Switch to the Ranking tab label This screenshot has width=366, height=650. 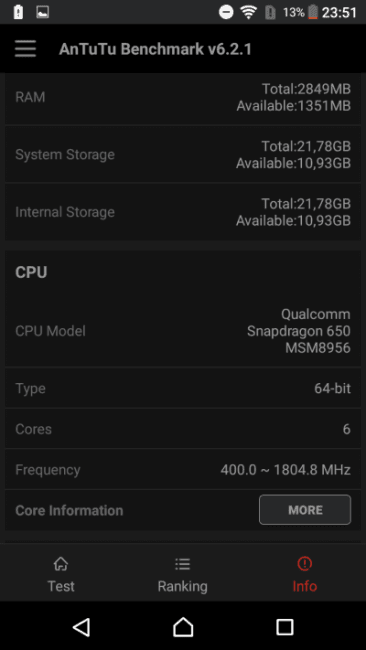(182, 586)
